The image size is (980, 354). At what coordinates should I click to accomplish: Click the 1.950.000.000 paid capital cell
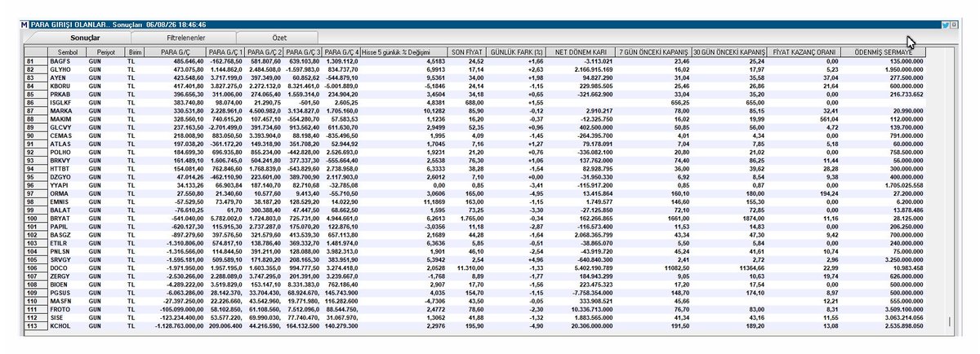pos(884,69)
